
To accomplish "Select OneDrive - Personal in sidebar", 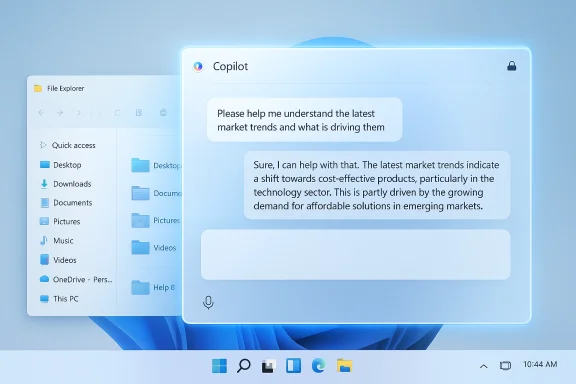I will click(76, 279).
